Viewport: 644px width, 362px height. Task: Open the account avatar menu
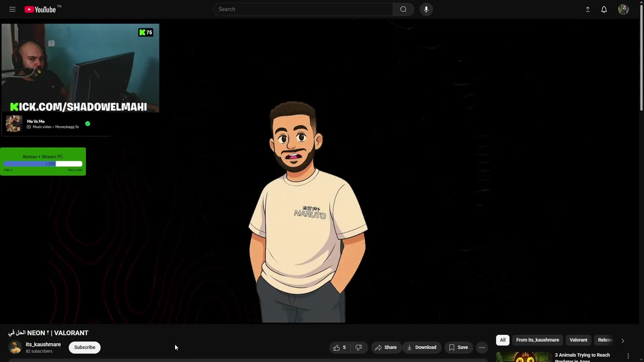pyautogui.click(x=623, y=9)
